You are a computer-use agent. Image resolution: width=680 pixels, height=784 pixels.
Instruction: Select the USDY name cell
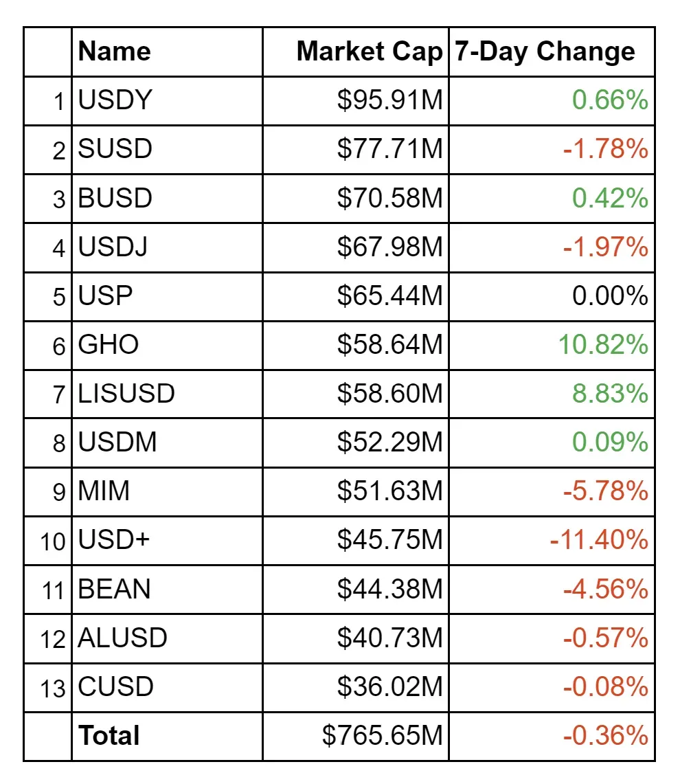(x=115, y=101)
